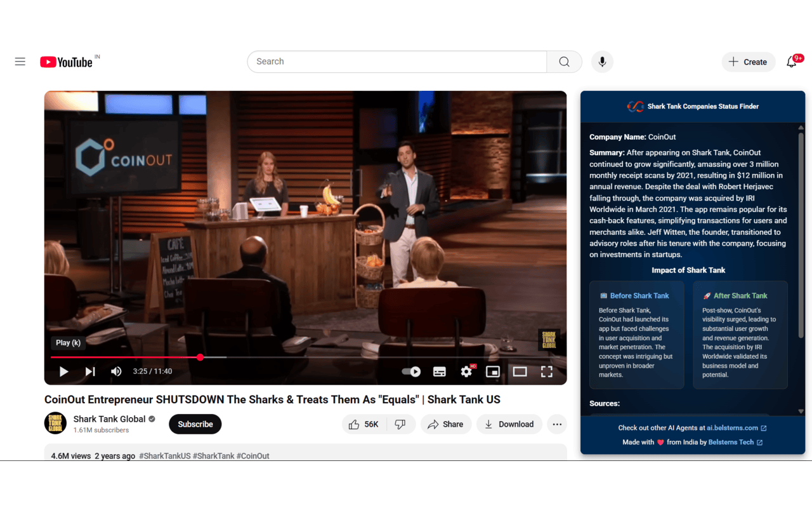Click the Shark Tank Global watermark in video
This screenshot has height=508, width=812.
pos(549,340)
